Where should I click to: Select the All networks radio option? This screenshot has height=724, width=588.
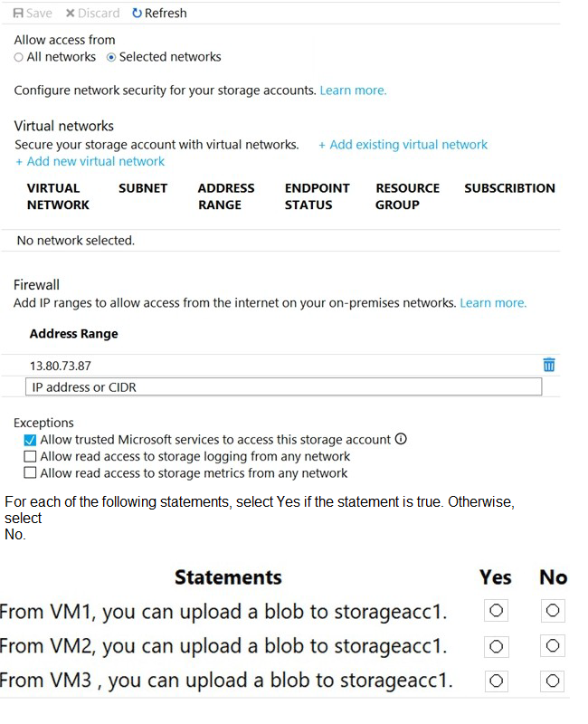tap(19, 57)
